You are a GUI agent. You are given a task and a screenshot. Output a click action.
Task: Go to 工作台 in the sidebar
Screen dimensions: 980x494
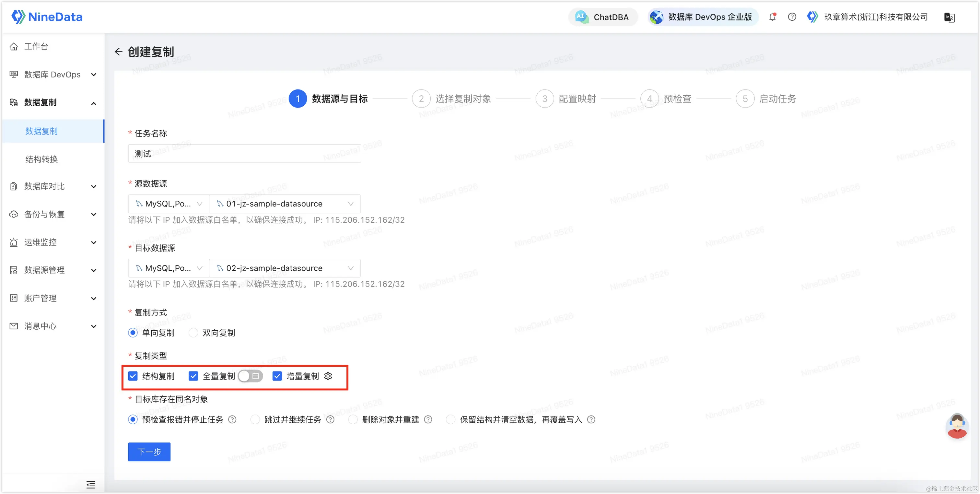36,46
